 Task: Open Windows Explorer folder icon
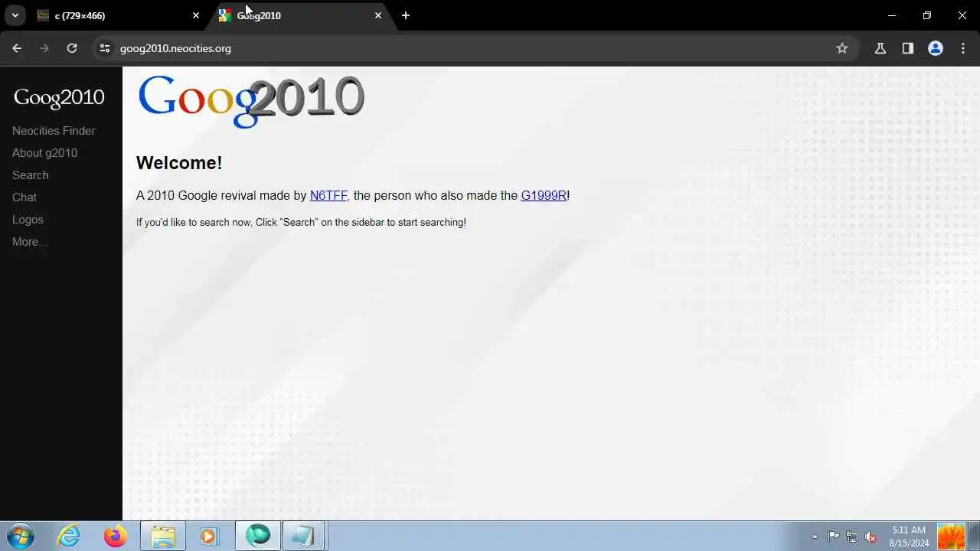(x=163, y=536)
